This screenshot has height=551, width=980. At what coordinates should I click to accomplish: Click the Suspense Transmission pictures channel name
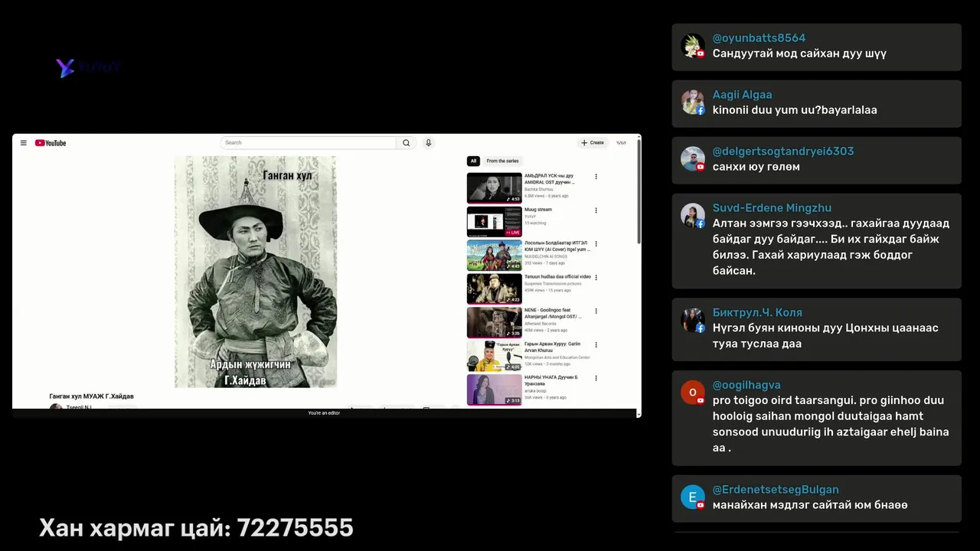click(x=553, y=284)
